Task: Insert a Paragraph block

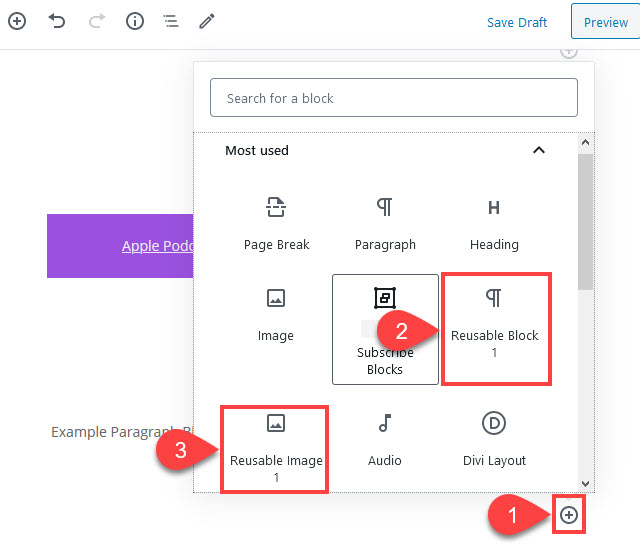Action: (x=385, y=223)
